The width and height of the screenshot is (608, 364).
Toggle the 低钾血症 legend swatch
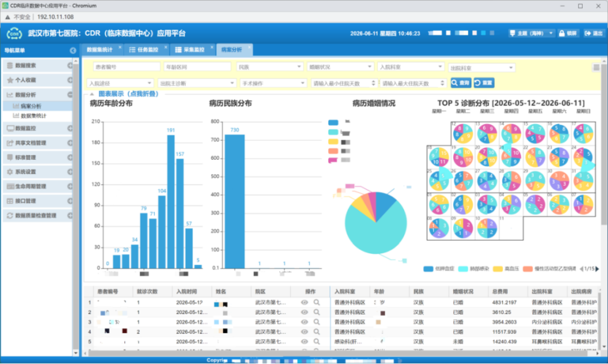(428, 268)
